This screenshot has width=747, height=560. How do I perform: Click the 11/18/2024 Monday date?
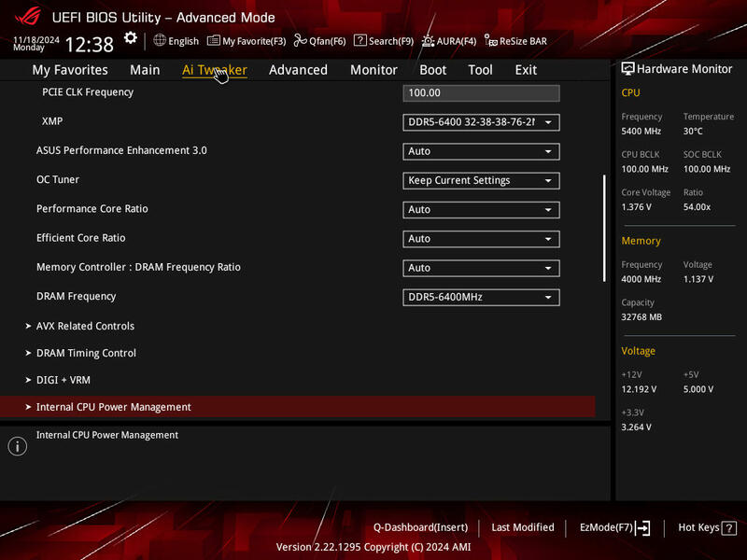click(x=36, y=43)
